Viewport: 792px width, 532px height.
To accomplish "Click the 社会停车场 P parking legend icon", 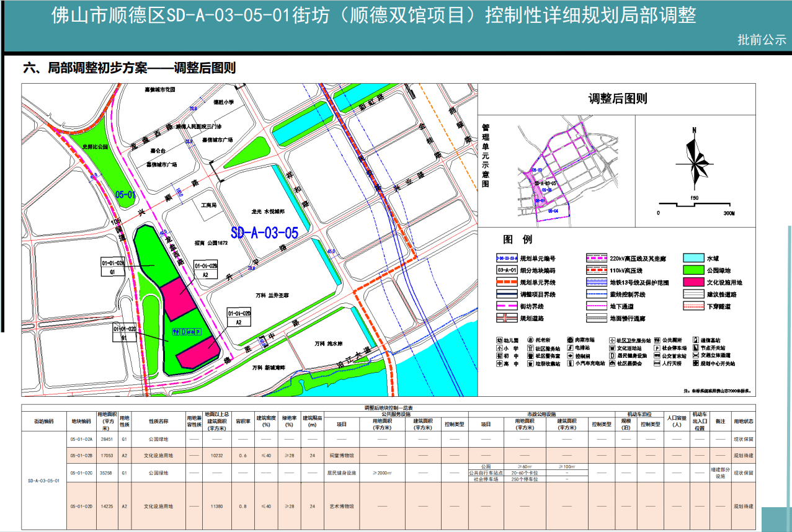I will [x=657, y=349].
